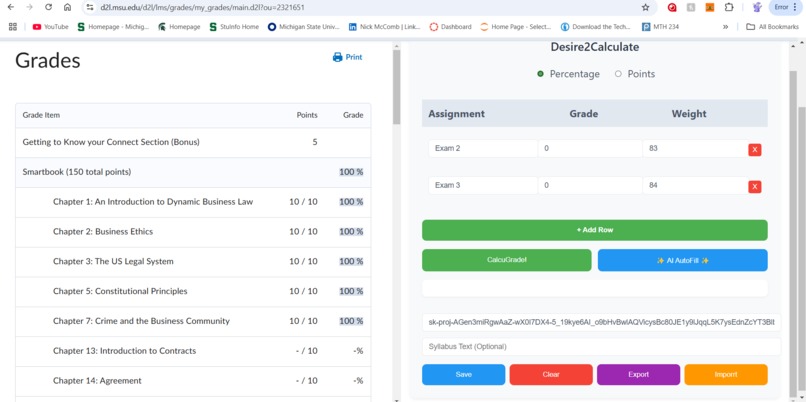806x402 pixels.
Task: Click Chapter 7: Crime and the Business Community
Action: (x=141, y=321)
